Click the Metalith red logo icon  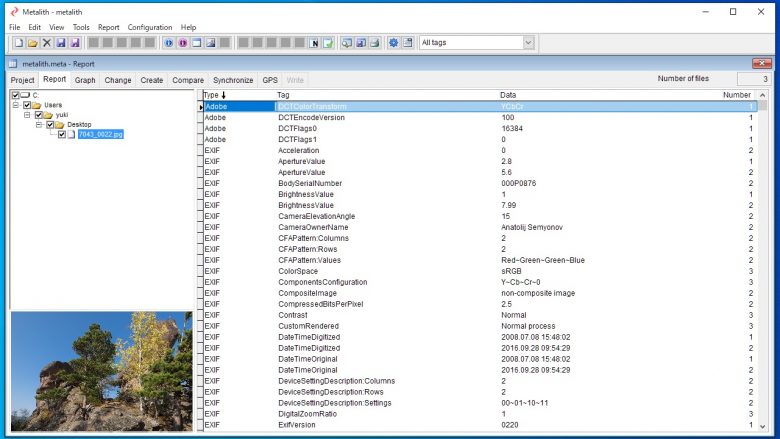(x=14, y=11)
